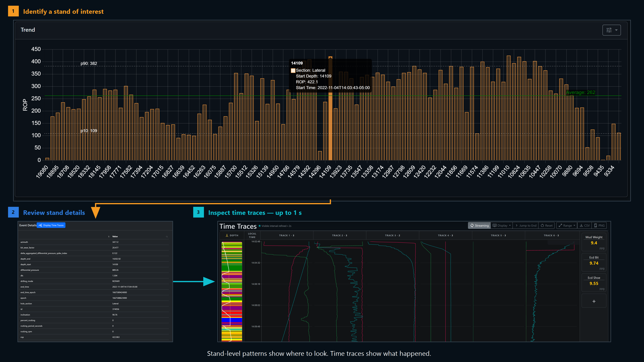
Task: Click the id value 374056
Action: point(116,309)
